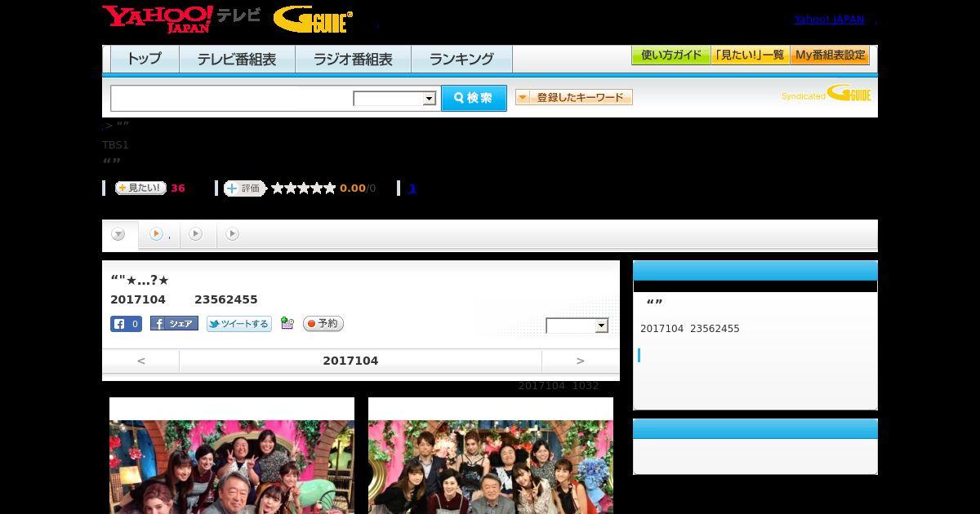Image resolution: width=980 pixels, height=514 pixels.
Task: Open the ラジオ番組表 tab
Action: point(353,59)
